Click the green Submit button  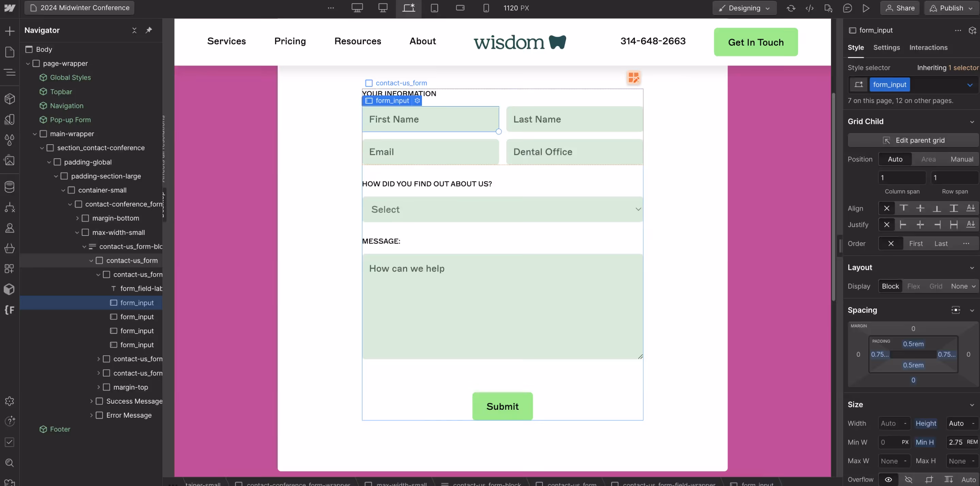[x=502, y=406]
